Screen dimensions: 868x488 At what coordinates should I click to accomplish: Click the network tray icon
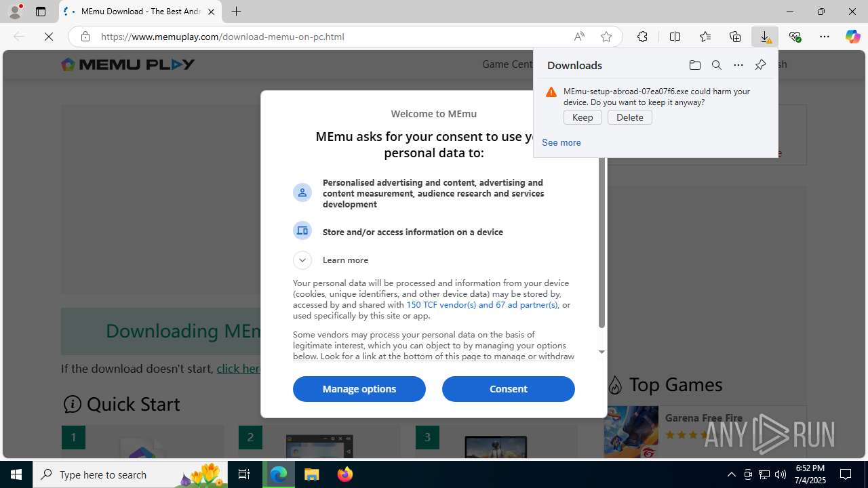coord(764,474)
